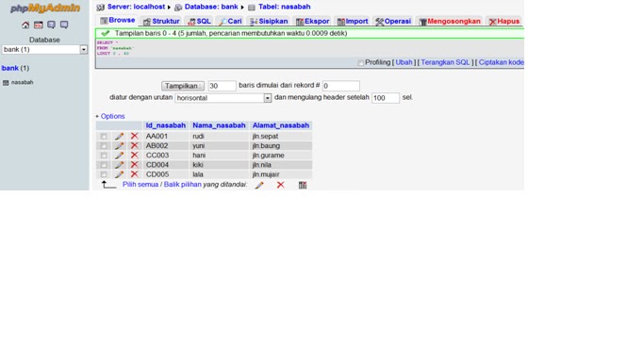This screenshot has height=362, width=644.
Task: Click the cell containing kiki
Action: coord(219,165)
